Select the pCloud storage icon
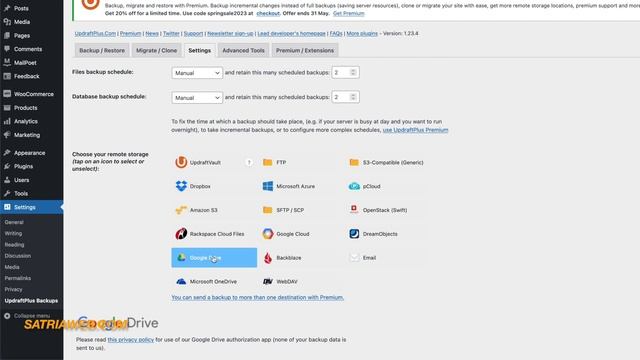 click(354, 186)
